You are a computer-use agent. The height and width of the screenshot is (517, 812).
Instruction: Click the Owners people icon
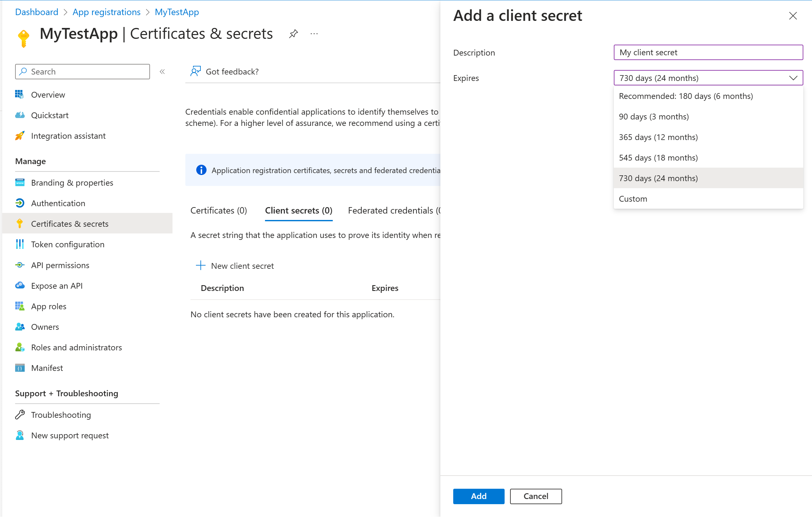tap(20, 327)
